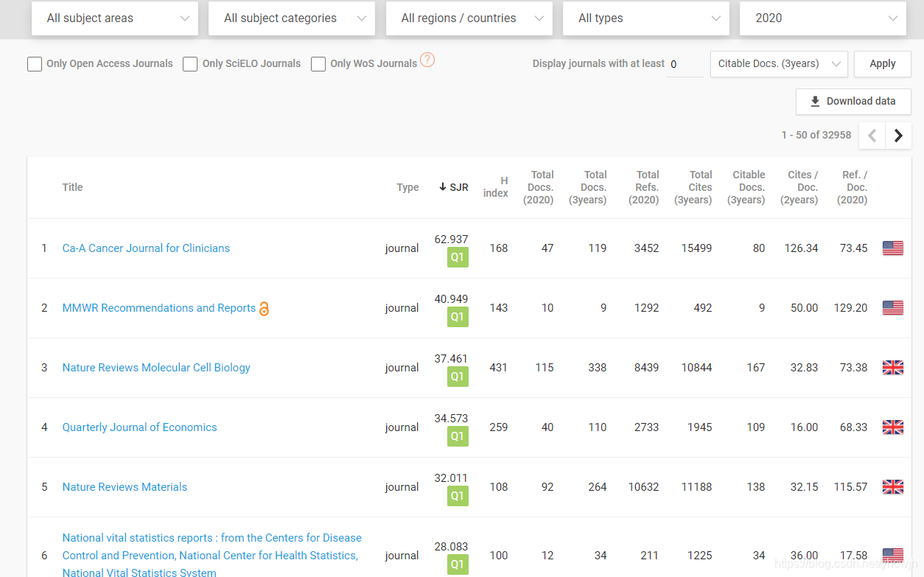Sort by Ref. / Doc. (2020) column
924x577 pixels.
853,187
